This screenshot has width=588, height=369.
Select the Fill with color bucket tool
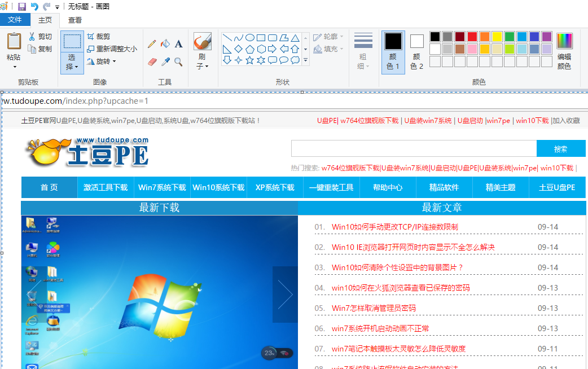coord(165,44)
